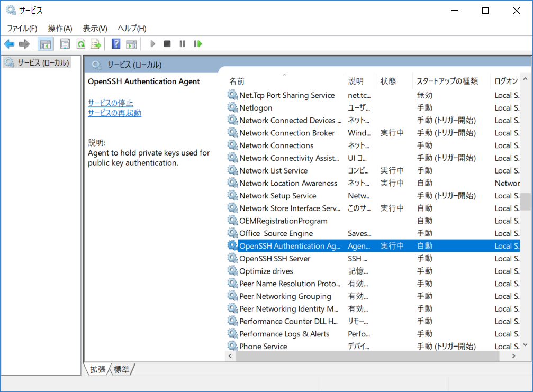Open the 表示(V) menu
The image size is (533, 392).
(x=95, y=29)
